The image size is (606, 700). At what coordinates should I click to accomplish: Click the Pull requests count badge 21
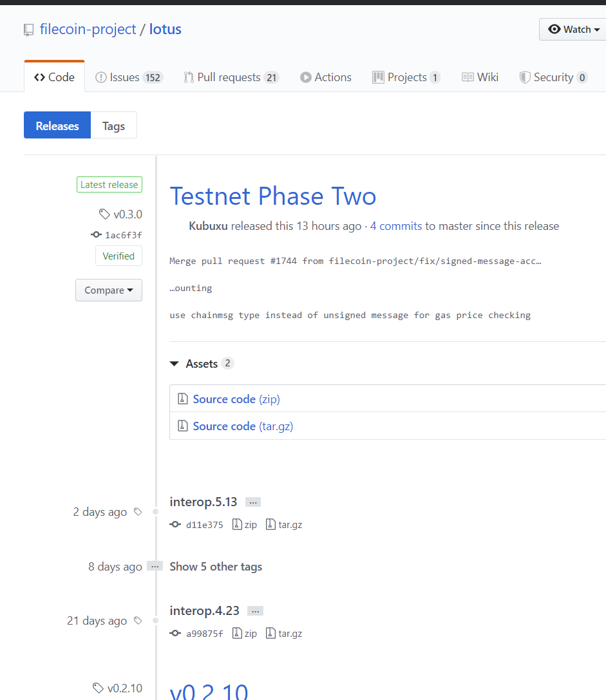[272, 78]
